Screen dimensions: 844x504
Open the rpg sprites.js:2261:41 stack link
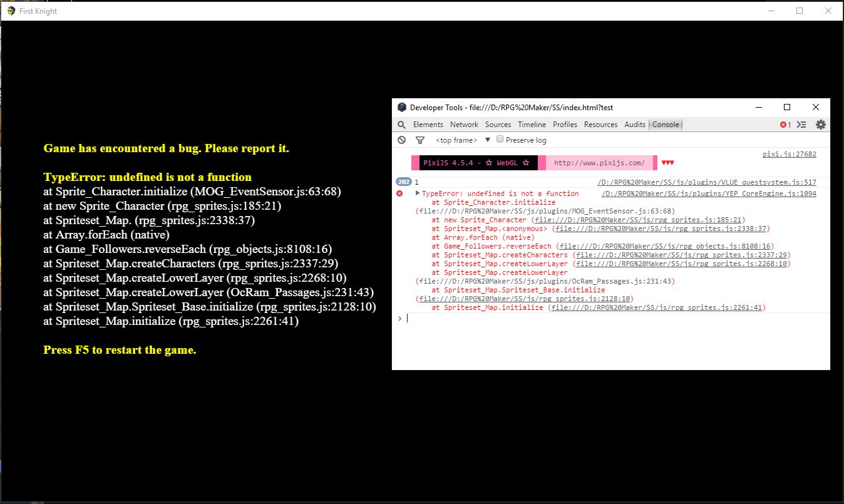[x=658, y=307]
